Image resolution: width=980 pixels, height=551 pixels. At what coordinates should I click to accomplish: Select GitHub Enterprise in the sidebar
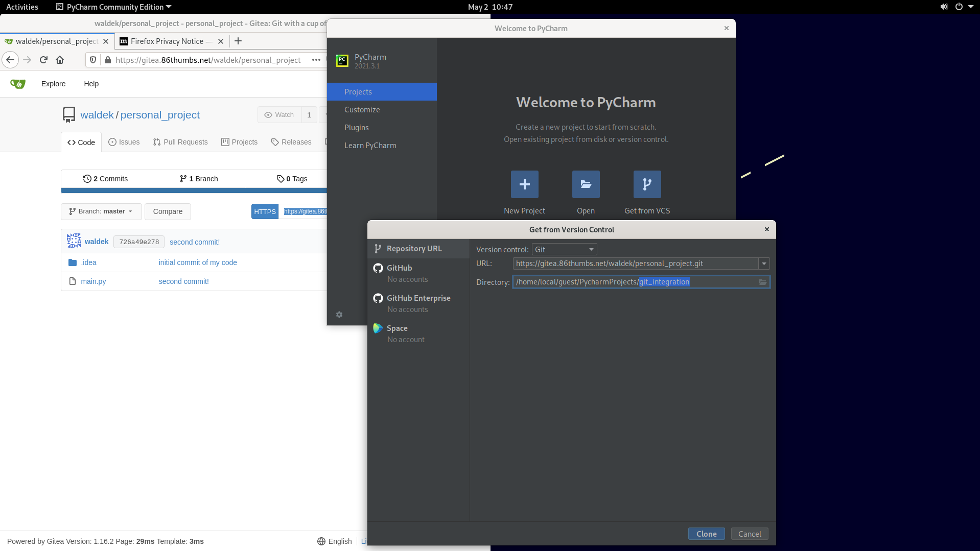418,303
